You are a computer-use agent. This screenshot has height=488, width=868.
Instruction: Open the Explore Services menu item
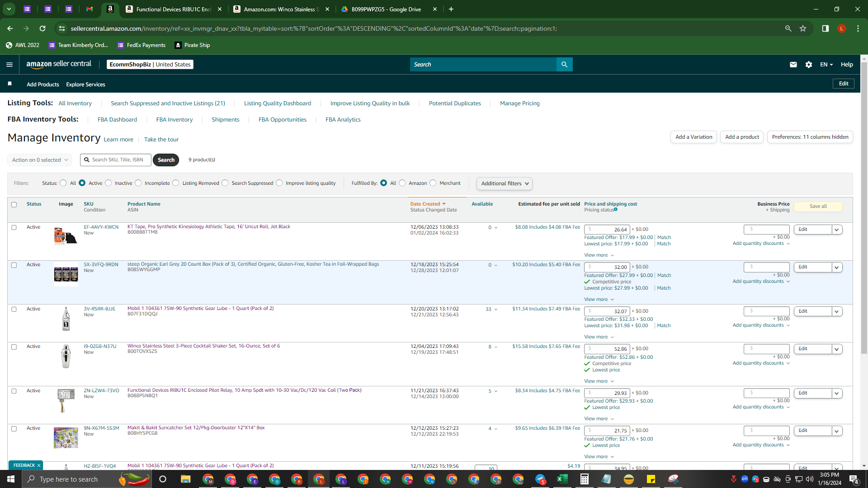tap(85, 84)
